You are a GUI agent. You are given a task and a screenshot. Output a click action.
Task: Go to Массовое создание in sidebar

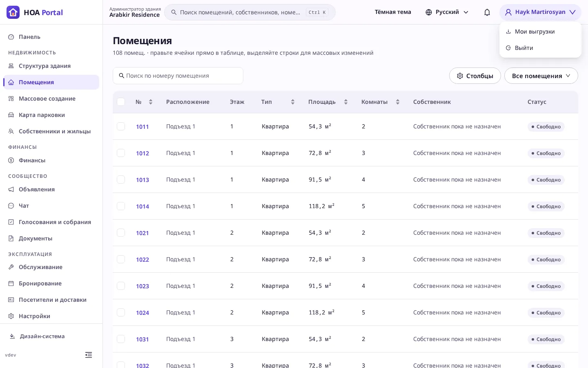(51, 99)
